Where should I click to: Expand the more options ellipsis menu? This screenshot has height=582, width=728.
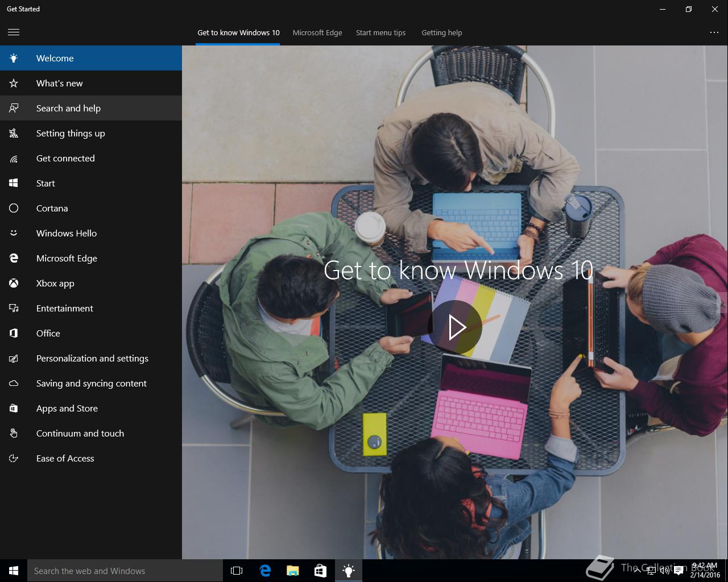point(714,32)
